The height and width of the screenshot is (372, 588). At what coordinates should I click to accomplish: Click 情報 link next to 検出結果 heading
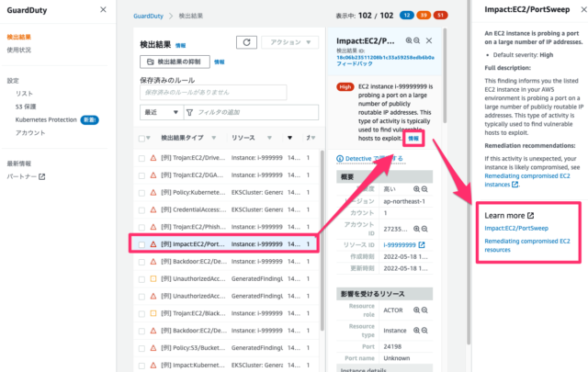pyautogui.click(x=180, y=45)
